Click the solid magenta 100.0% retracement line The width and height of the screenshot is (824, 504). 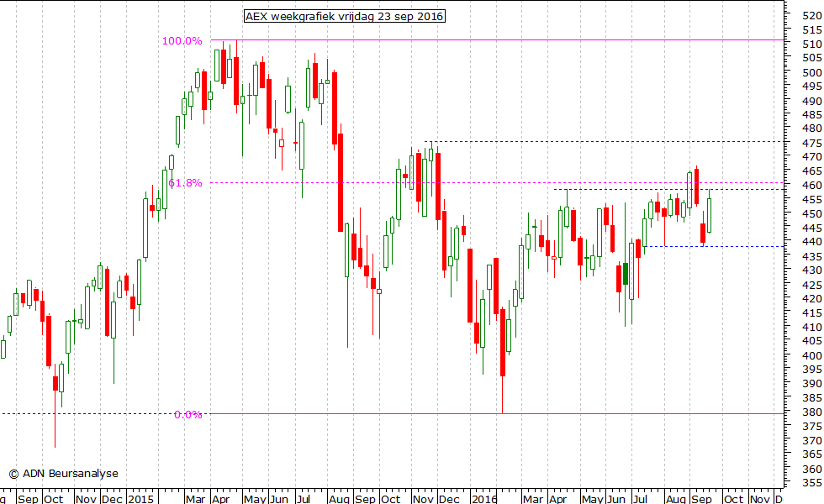[497, 40]
